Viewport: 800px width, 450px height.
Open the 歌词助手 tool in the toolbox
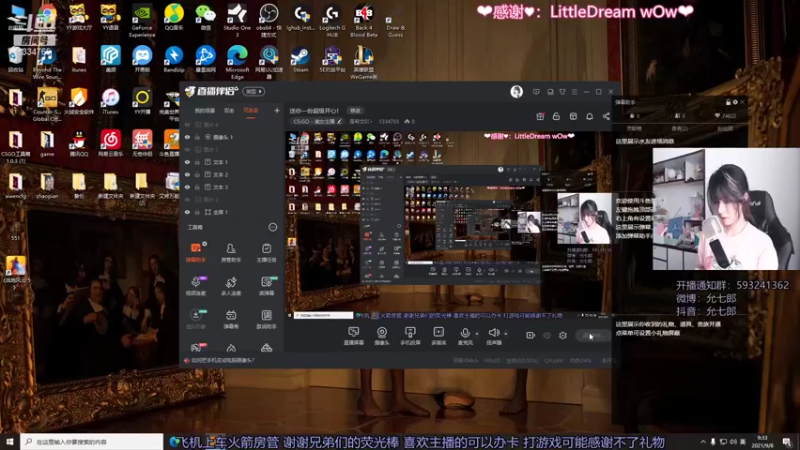click(x=266, y=319)
